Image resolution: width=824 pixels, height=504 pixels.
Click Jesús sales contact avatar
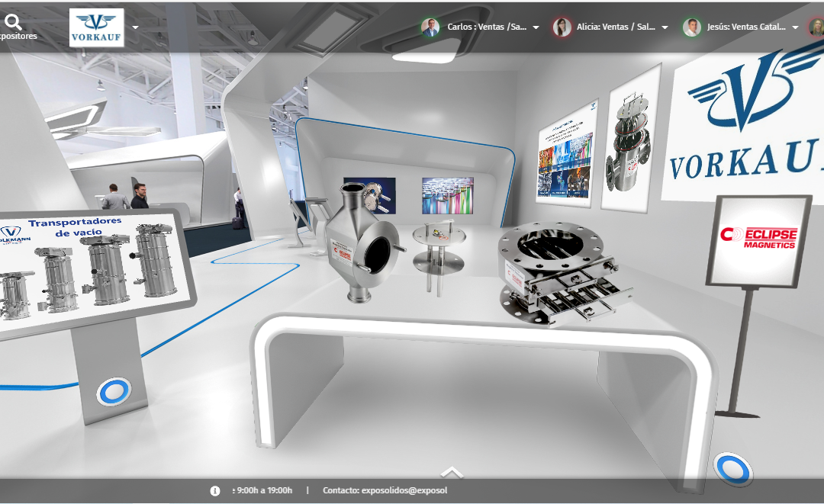click(691, 27)
